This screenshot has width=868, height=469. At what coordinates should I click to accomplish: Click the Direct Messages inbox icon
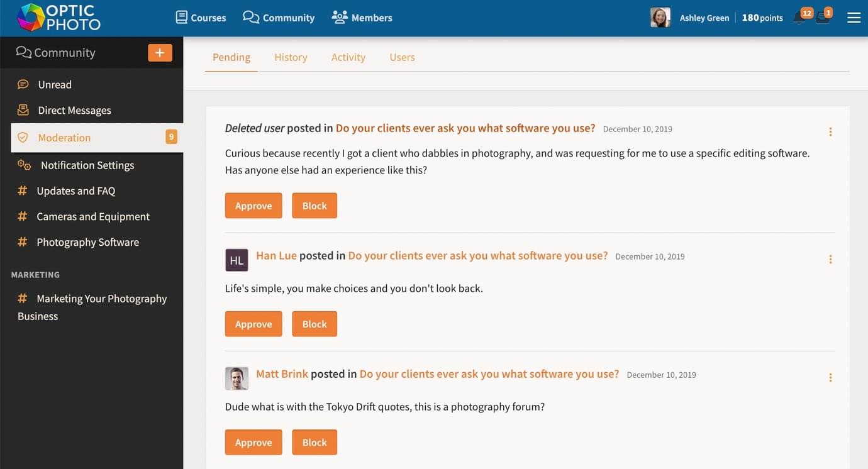pos(23,110)
